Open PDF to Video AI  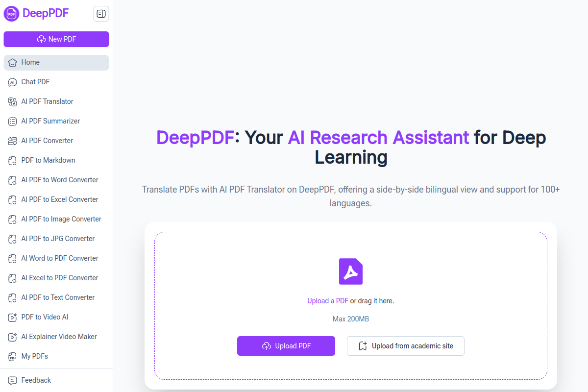(x=56, y=318)
